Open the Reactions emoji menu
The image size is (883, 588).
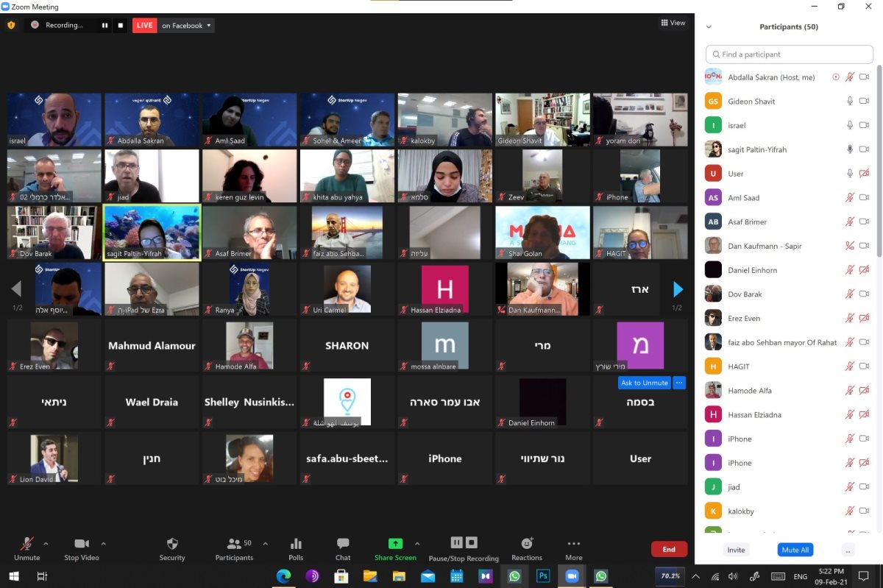coord(527,544)
